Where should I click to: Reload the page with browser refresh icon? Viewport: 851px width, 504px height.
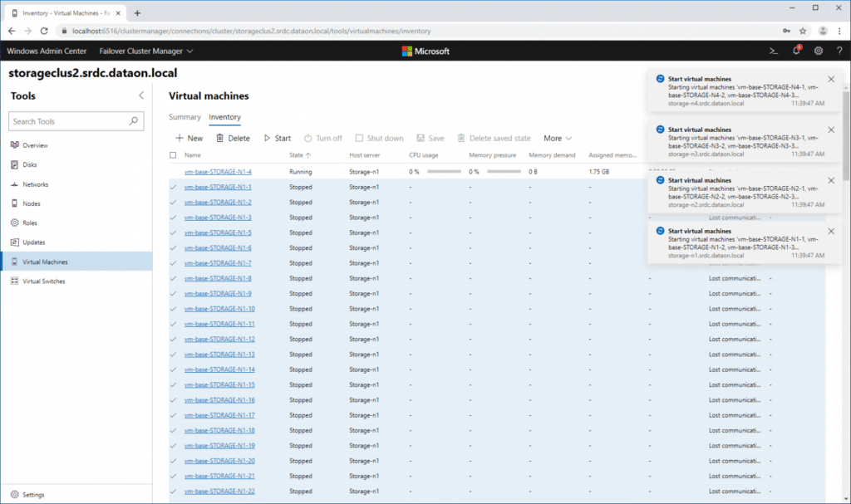(44, 31)
